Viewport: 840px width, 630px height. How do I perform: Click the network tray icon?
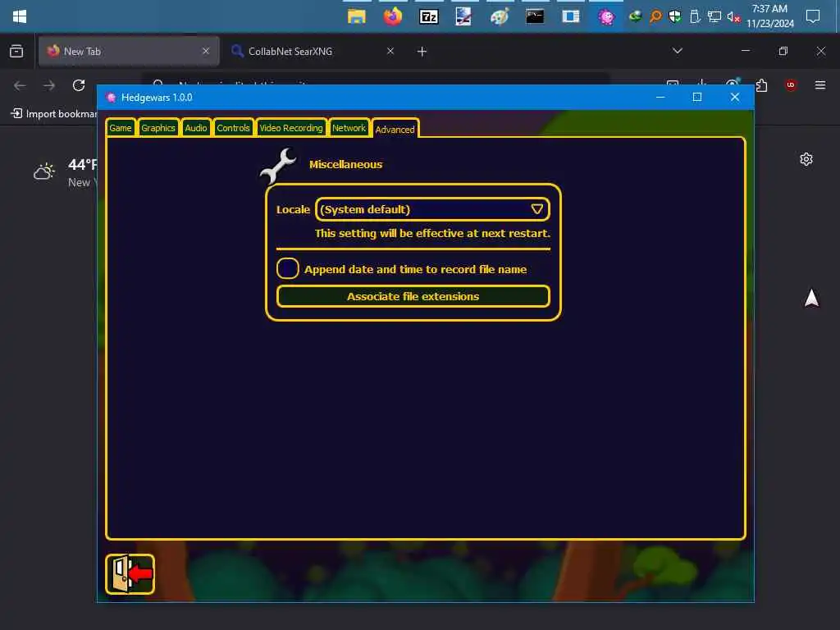(x=714, y=16)
